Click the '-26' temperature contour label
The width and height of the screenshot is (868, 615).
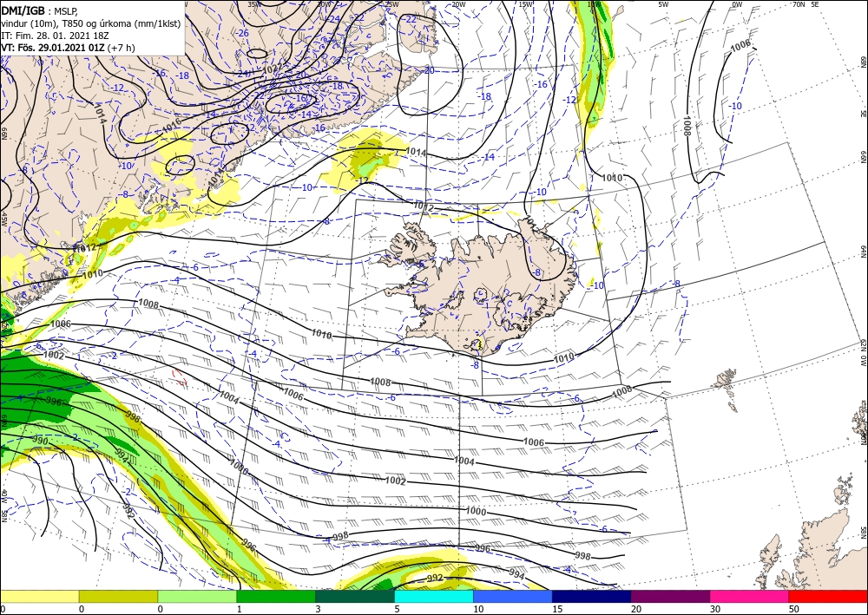pos(243,33)
